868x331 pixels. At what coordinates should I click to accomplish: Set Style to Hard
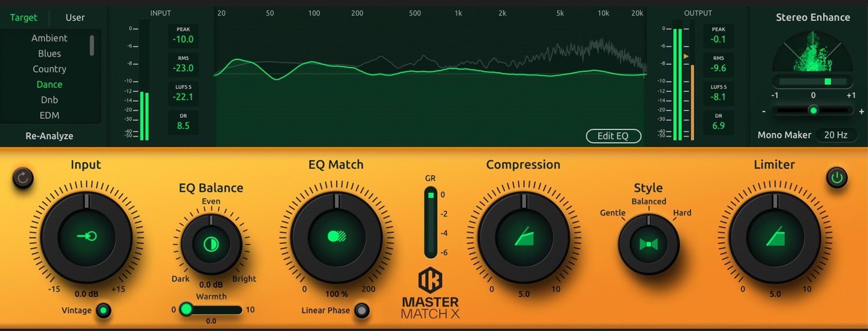[682, 213]
